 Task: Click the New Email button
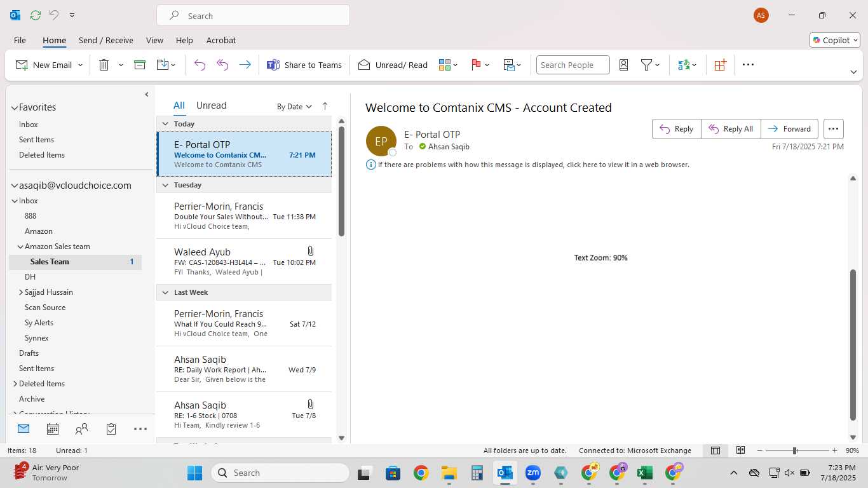pos(43,65)
